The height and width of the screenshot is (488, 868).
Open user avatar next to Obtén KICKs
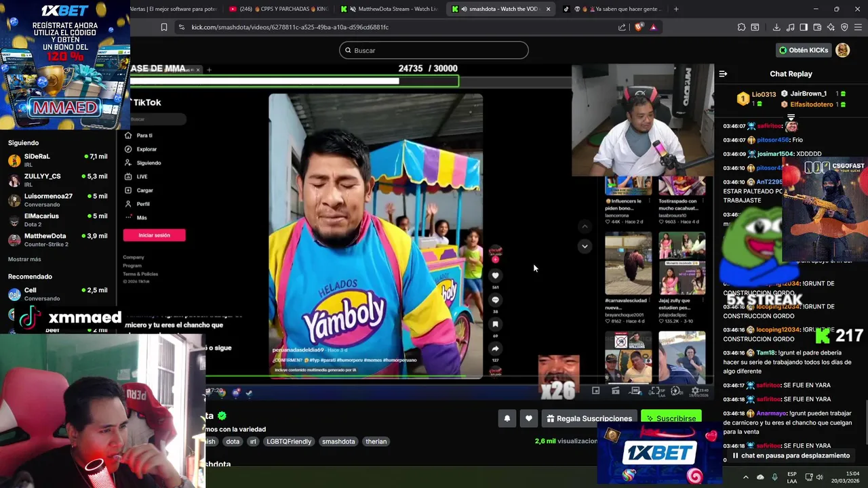(x=842, y=50)
